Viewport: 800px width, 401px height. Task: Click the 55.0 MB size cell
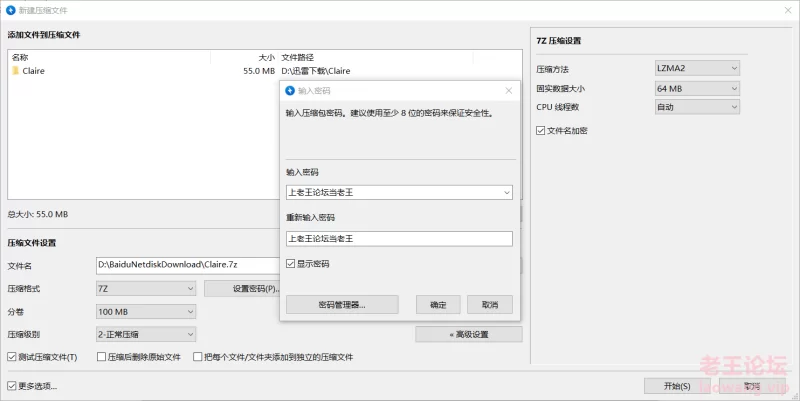(259, 71)
